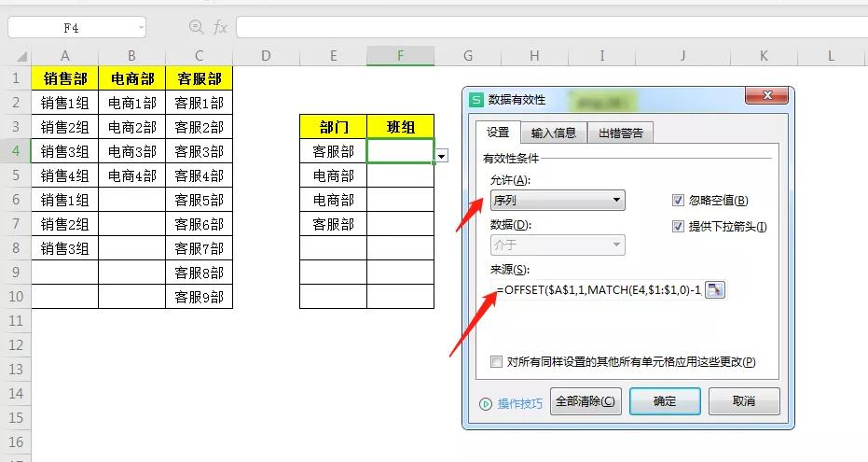Click cell containing 电商1部
Image resolution: width=868 pixels, height=462 pixels.
(x=131, y=103)
